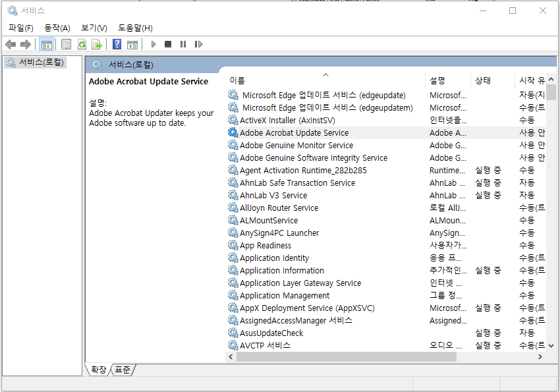The width and height of the screenshot is (560, 392).
Task: Select Agent Activation Runtime_282b285
Action: 303,170
